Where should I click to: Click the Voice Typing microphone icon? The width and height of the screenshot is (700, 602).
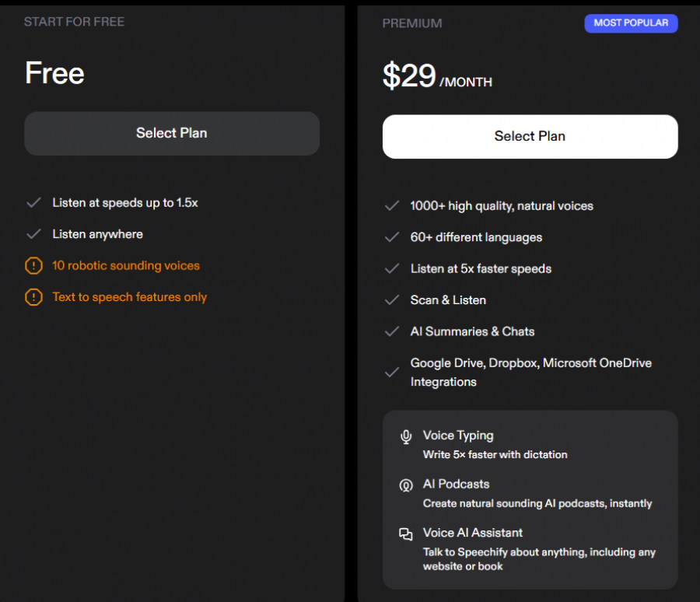click(405, 437)
